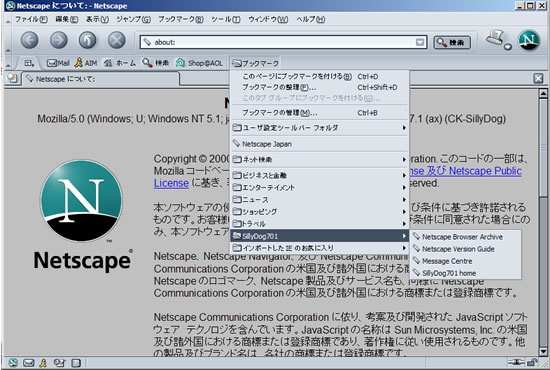Expand the ネット検索 bookmark folder
The height and width of the screenshot is (370, 550).
320,160
